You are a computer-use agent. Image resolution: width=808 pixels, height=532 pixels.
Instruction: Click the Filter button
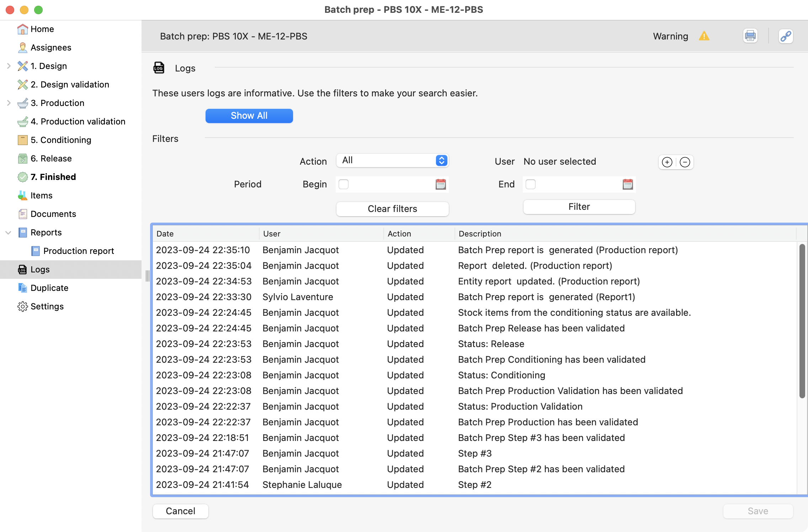(579, 207)
